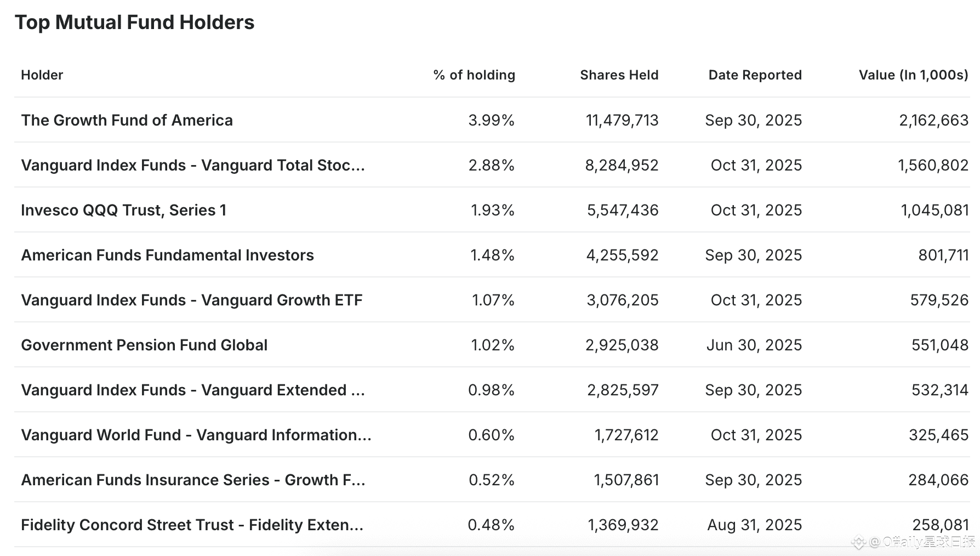Click the Date Reported column header
This screenshot has height=556, width=980.
[755, 75]
